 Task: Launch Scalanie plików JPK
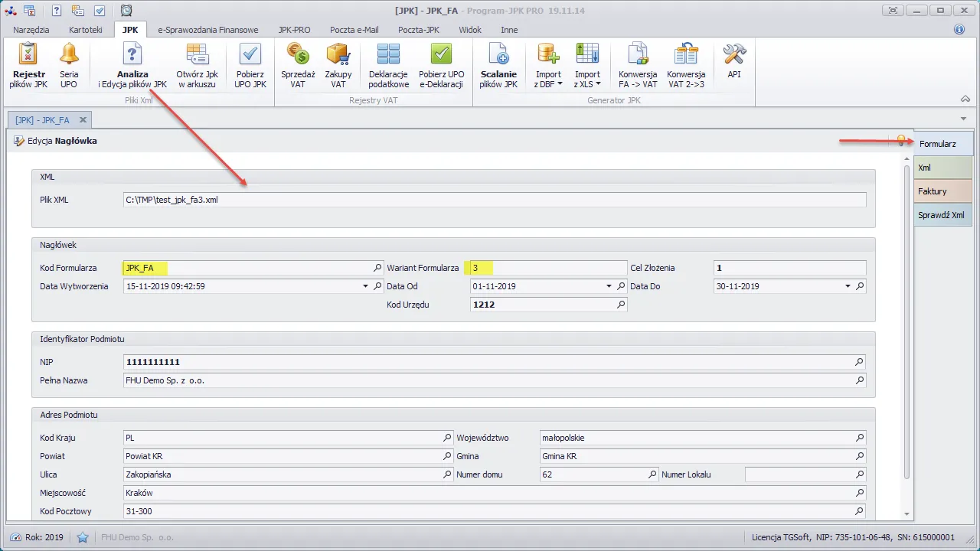click(x=498, y=65)
